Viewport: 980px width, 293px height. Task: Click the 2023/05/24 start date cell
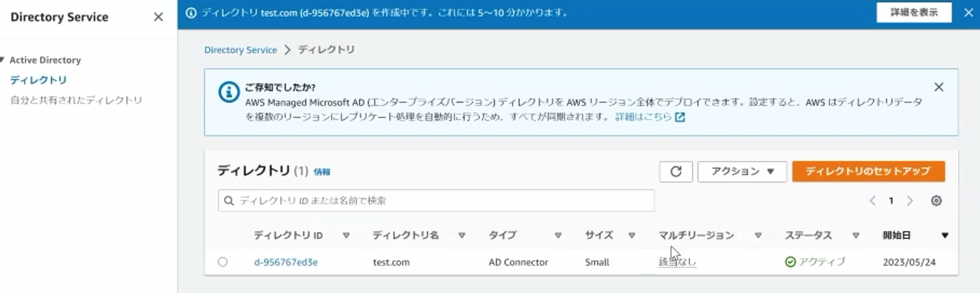point(909,262)
